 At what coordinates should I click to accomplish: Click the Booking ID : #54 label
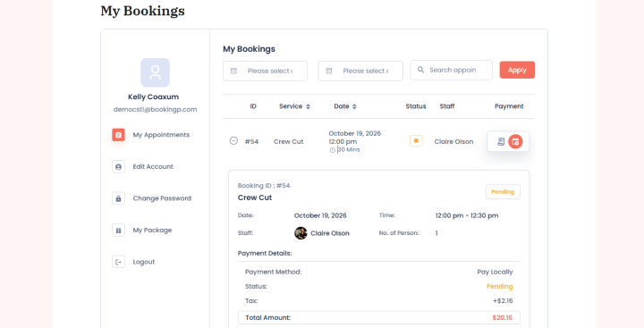(264, 186)
